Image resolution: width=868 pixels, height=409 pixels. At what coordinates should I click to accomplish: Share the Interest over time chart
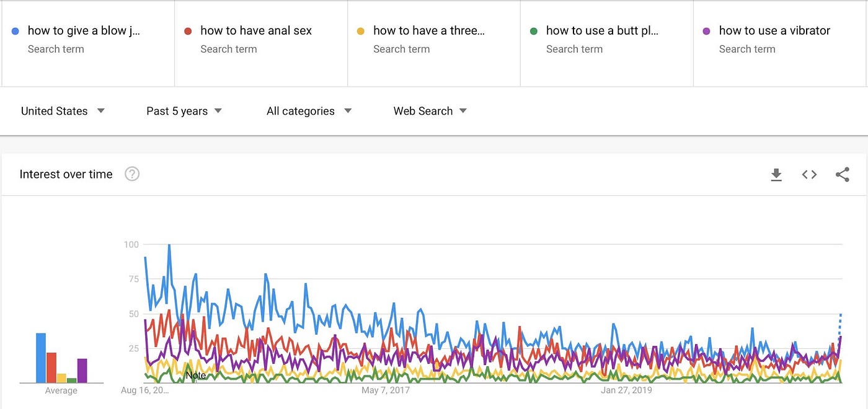(843, 174)
